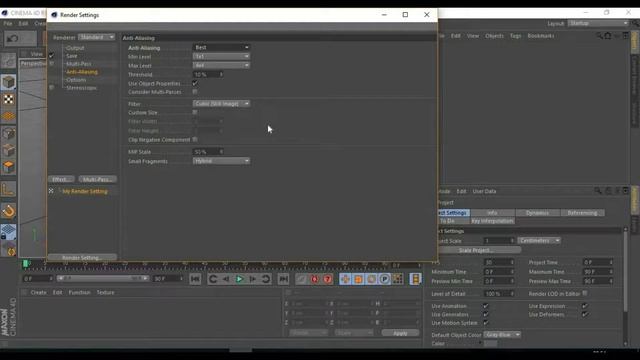
Task: Select Output in render settings list
Action: (75, 48)
